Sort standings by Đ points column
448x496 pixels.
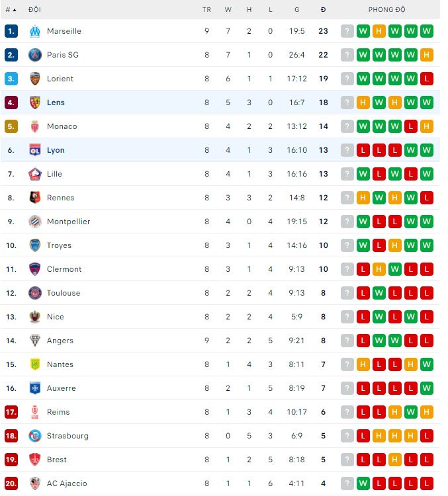pos(323,10)
